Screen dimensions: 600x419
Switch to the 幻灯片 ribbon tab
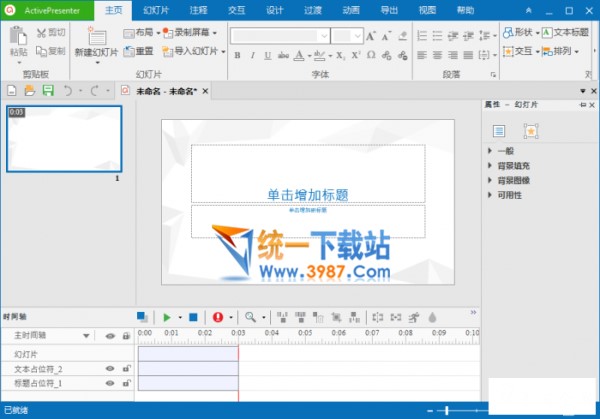[x=156, y=10]
